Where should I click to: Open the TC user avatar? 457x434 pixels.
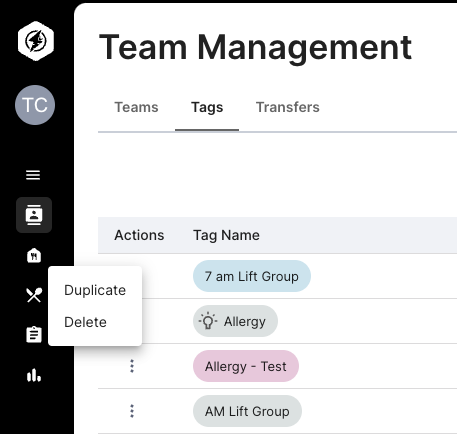(35, 105)
